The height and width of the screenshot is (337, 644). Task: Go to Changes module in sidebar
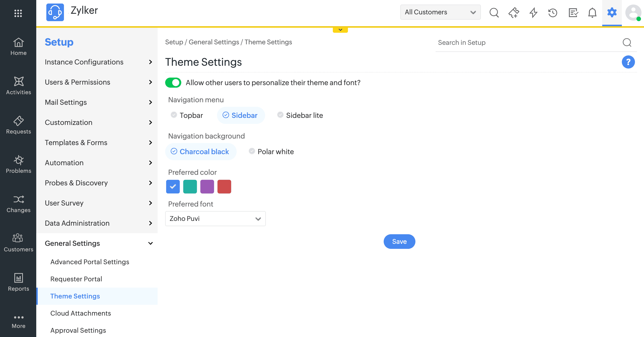18,204
